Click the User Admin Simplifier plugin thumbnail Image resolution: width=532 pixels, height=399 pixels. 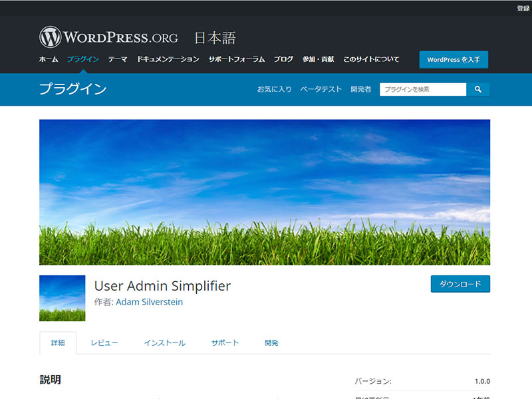click(x=63, y=298)
